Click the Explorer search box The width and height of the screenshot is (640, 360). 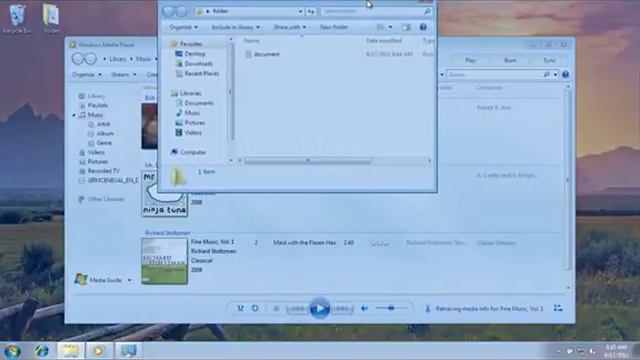pyautogui.click(x=376, y=11)
